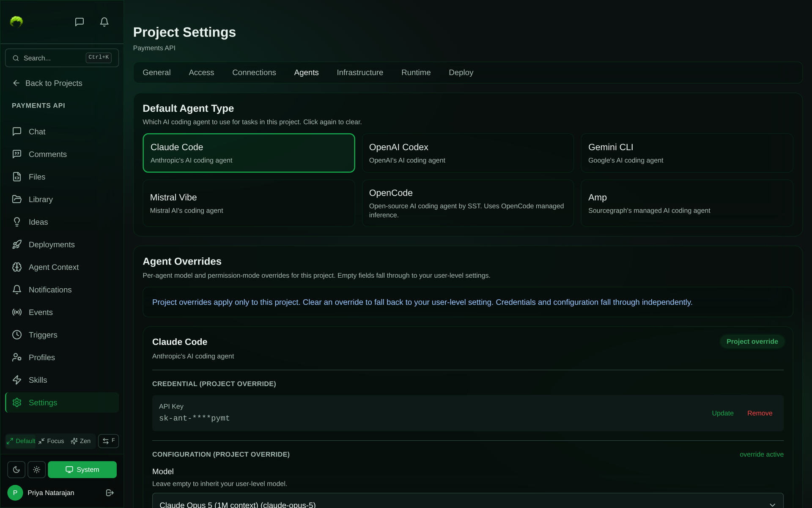Screen dimensions: 812x508
Task: Open the Chat sidebar item icon
Action: (x=17, y=132)
